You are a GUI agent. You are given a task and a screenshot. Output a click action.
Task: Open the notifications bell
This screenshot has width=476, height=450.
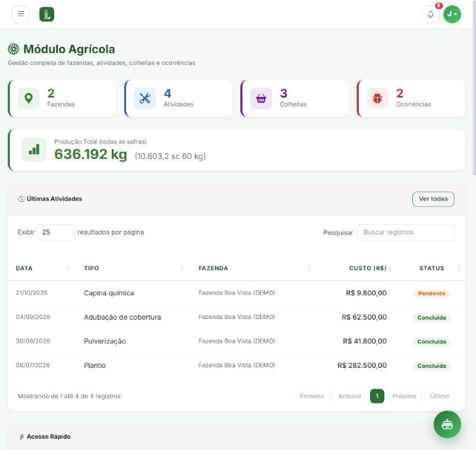pyautogui.click(x=430, y=14)
